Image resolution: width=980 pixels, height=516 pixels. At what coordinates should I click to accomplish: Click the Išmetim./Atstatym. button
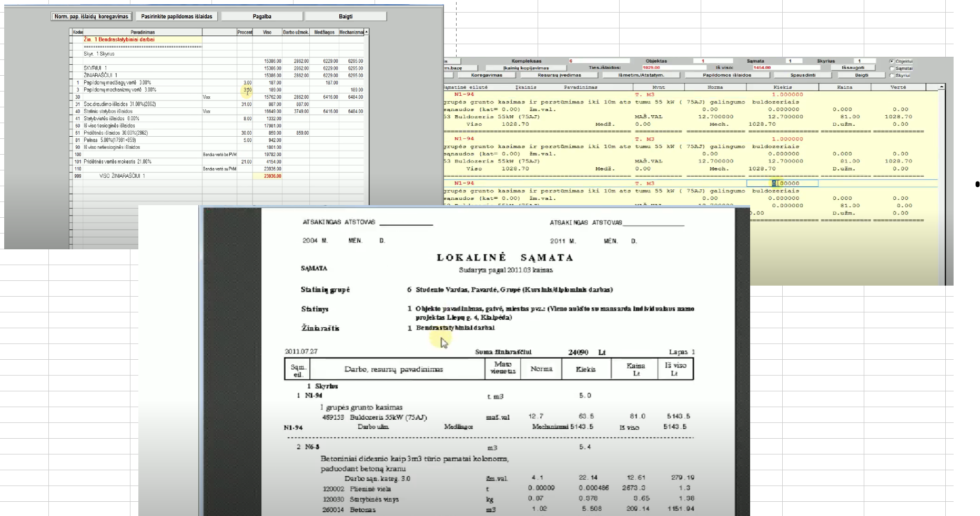pos(641,75)
